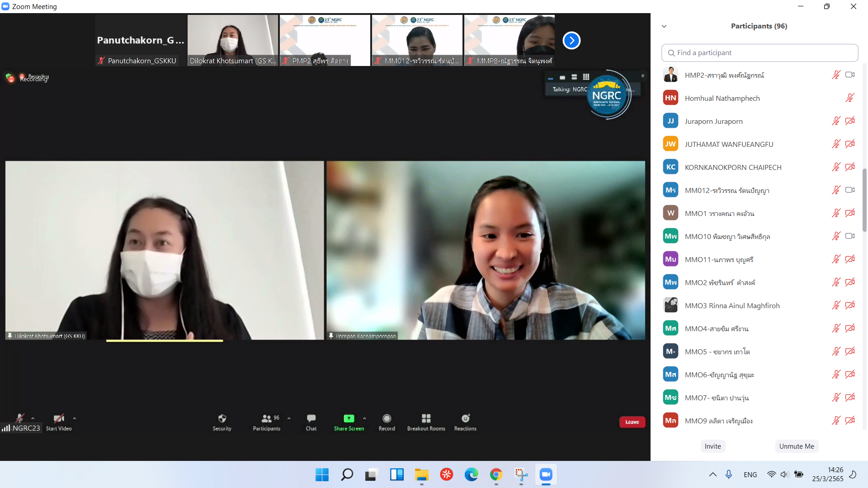This screenshot has width=868, height=488.
Task: Collapse the Participants panel with the chevron
Action: coord(664,26)
